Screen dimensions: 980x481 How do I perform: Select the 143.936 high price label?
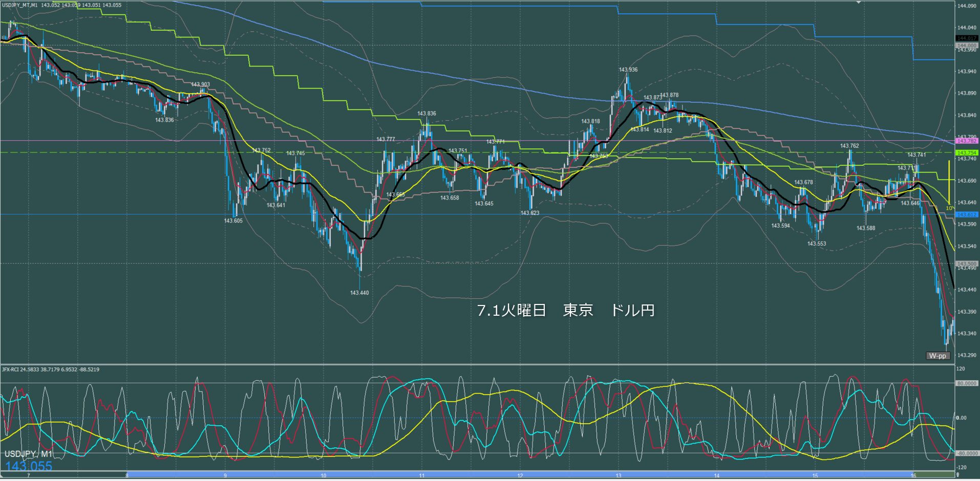point(628,70)
